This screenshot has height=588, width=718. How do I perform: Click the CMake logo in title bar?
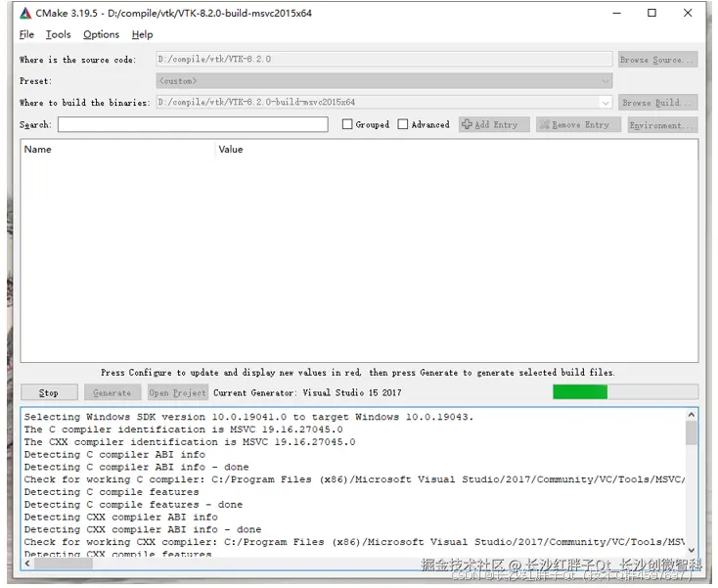click(x=25, y=14)
